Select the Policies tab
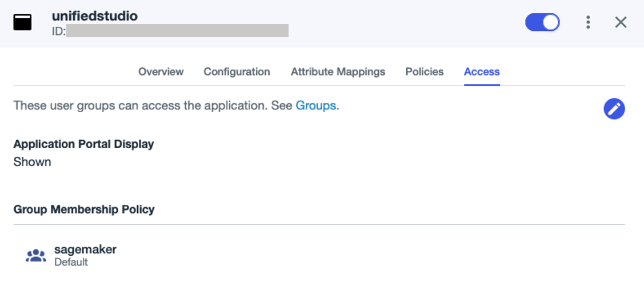 coord(424,72)
